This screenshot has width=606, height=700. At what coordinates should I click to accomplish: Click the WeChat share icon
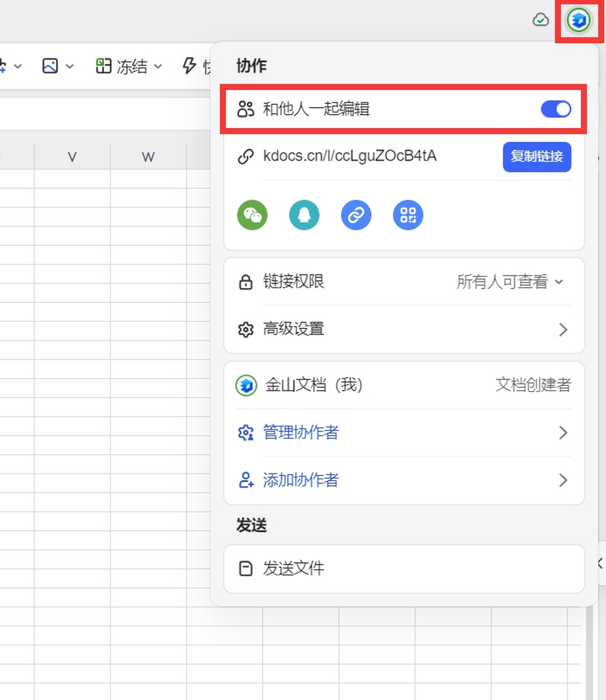click(x=252, y=215)
